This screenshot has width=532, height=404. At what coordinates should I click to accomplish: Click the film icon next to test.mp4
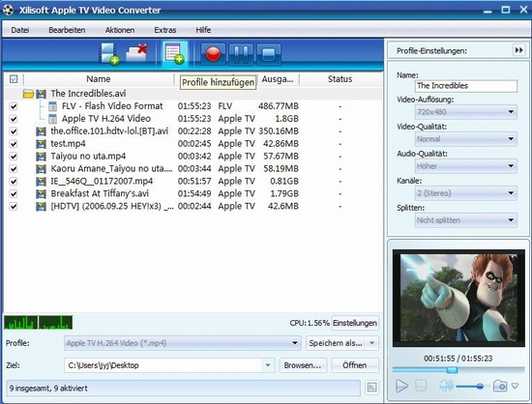pos(41,144)
